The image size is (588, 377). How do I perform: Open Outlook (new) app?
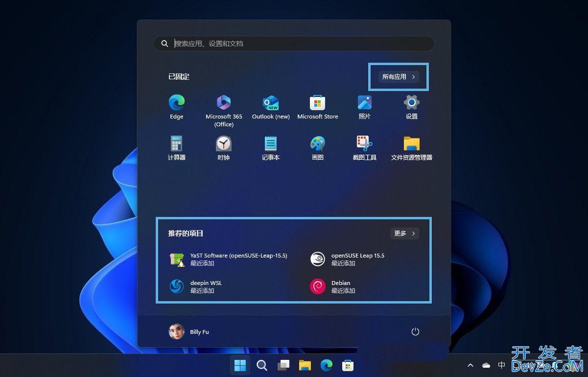coord(271,107)
